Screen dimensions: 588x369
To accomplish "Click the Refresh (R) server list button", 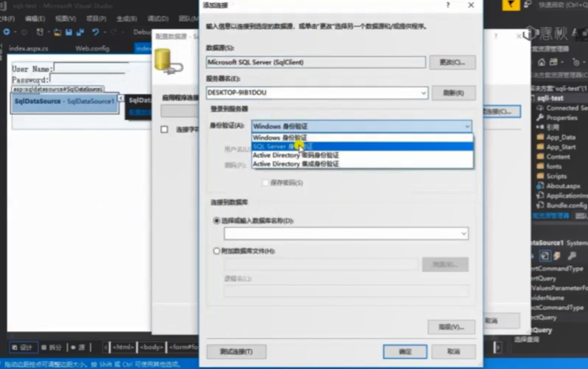I will coord(454,93).
